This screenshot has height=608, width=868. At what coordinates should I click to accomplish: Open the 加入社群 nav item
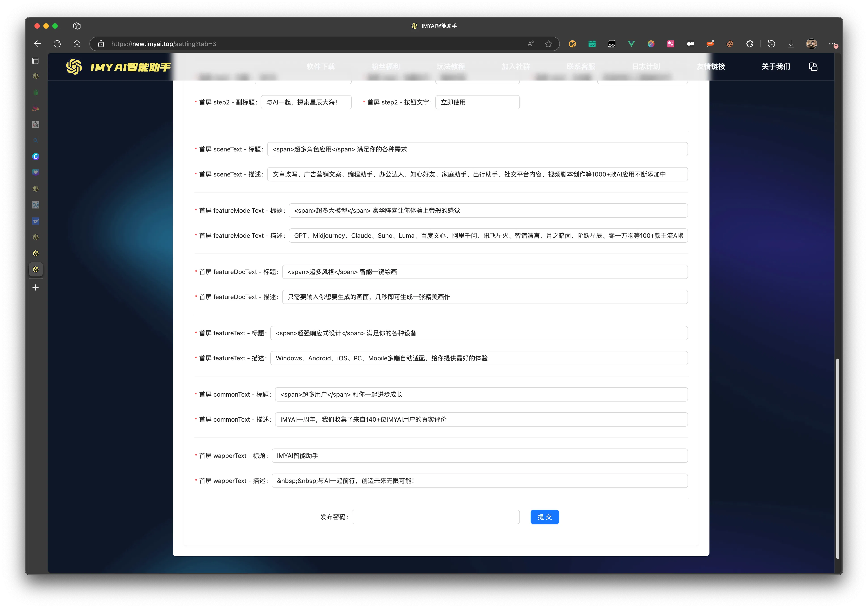(x=516, y=66)
